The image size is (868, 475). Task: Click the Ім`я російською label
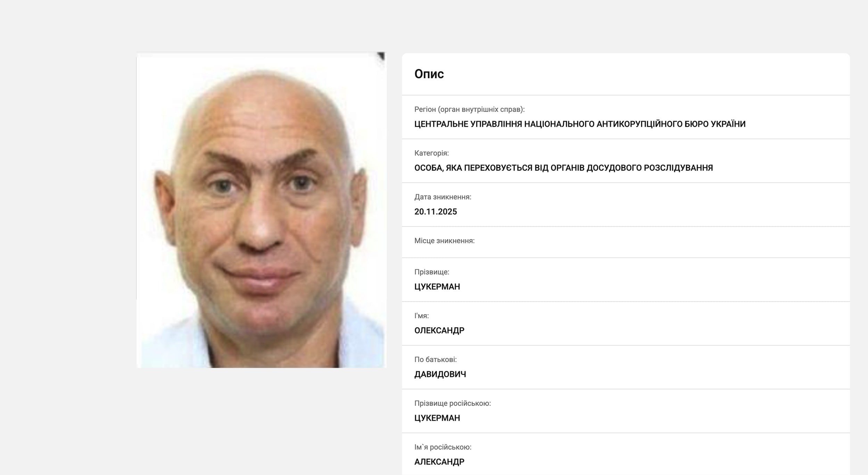pyautogui.click(x=443, y=447)
